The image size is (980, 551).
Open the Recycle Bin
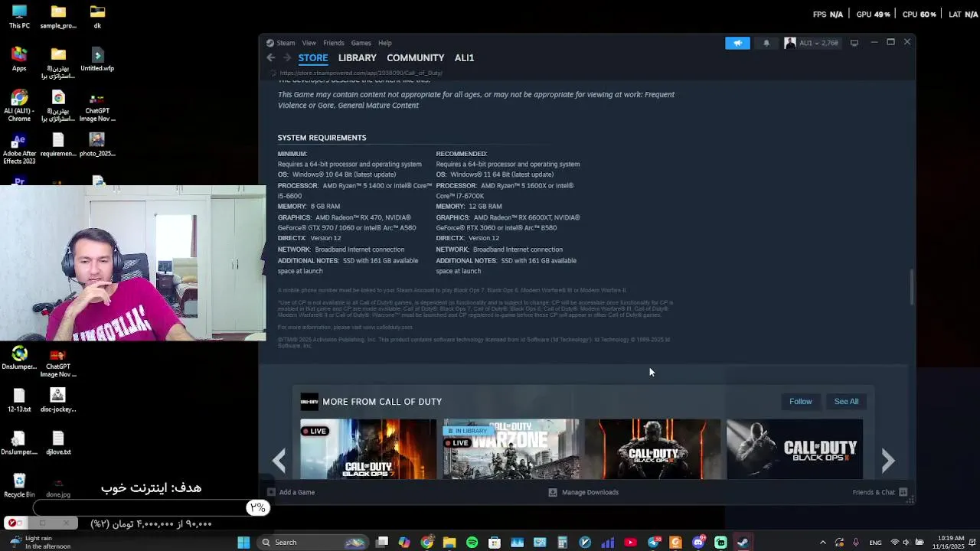click(x=19, y=485)
